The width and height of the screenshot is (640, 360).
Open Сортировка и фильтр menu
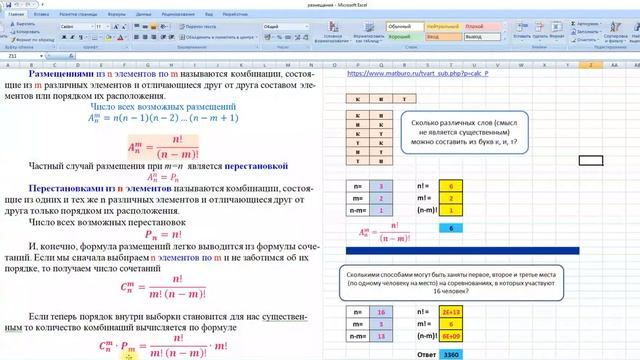616,32
